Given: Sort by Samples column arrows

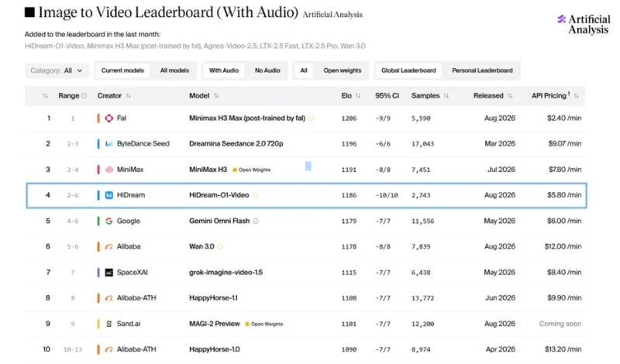Looking at the screenshot, I should pyautogui.click(x=446, y=95).
